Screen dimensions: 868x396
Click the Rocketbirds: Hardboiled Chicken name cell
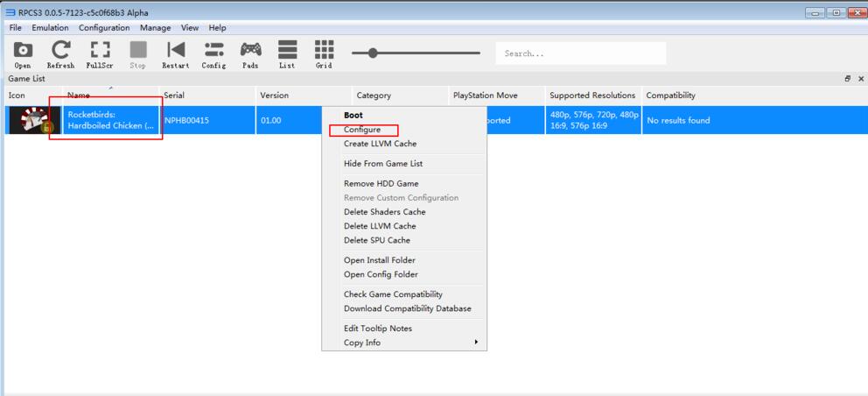111,120
